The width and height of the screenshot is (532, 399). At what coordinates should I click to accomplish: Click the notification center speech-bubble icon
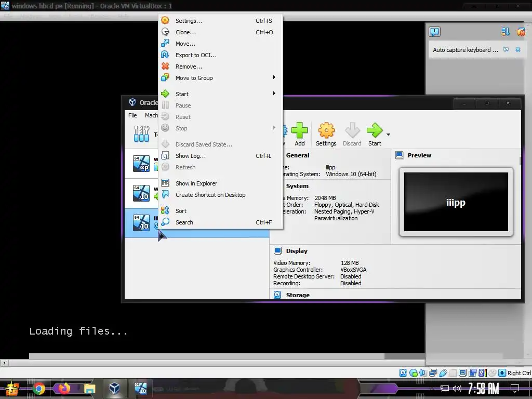[x=434, y=32]
